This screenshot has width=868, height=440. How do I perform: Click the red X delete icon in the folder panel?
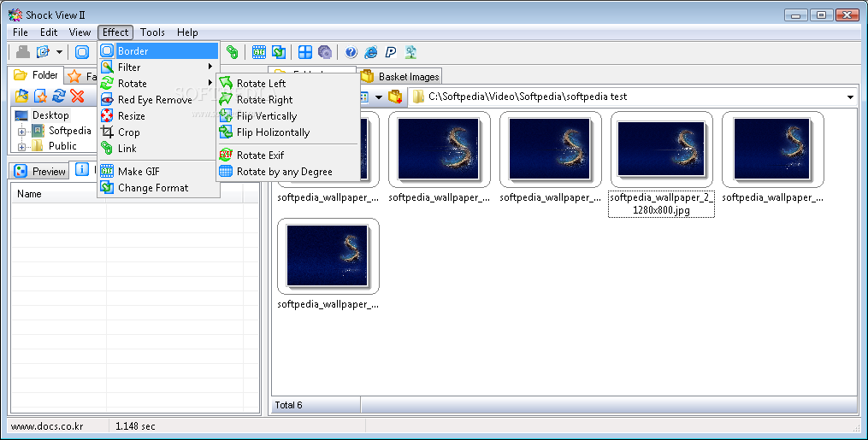[x=78, y=96]
